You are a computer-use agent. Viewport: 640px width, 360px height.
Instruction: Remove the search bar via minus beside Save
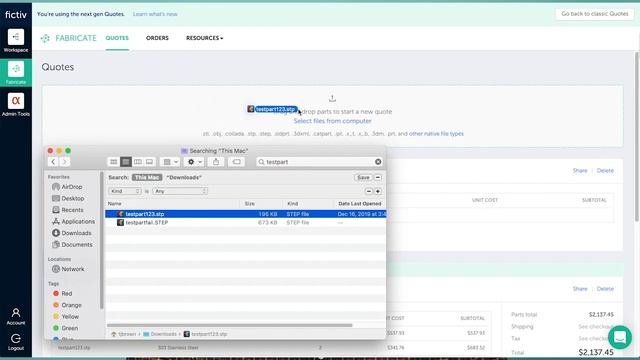click(378, 178)
